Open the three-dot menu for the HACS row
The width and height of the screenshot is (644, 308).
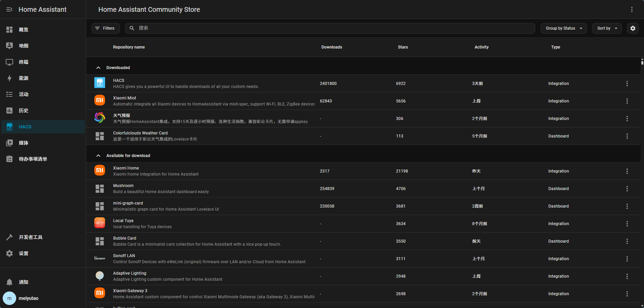pos(627,84)
